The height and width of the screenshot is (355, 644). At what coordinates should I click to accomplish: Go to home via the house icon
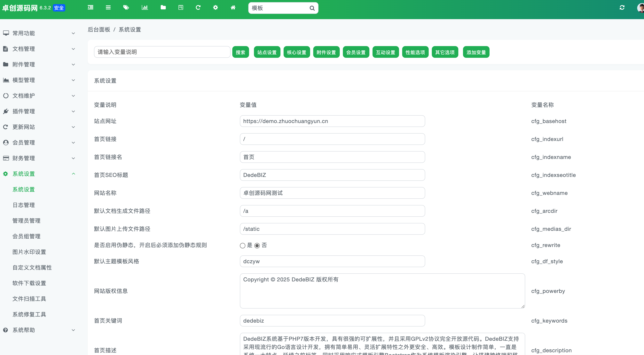[x=233, y=7]
